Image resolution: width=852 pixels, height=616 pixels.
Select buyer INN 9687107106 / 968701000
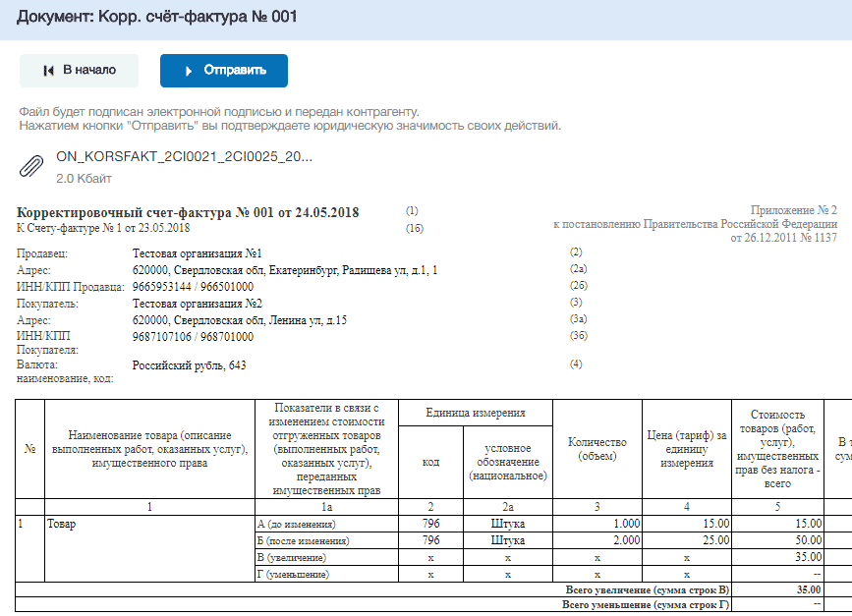tap(193, 337)
